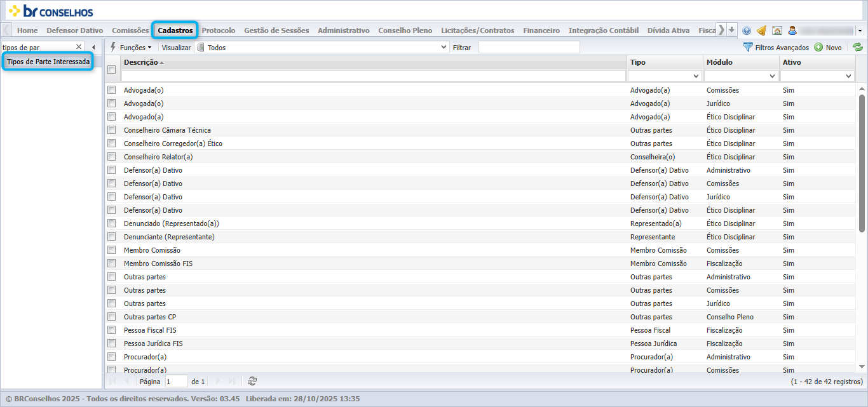
Task: Switch to the Protocolo tab
Action: coord(219,30)
